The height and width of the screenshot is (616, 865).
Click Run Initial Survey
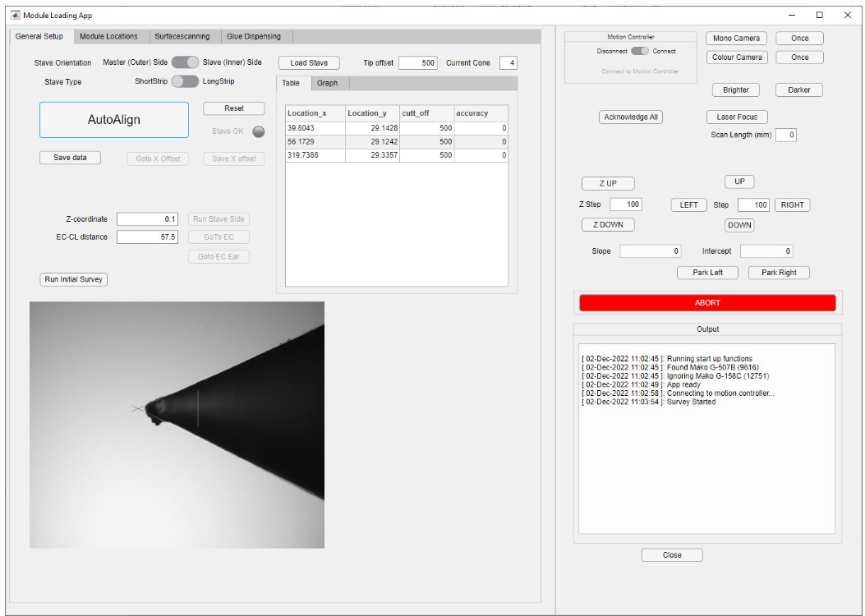point(74,279)
